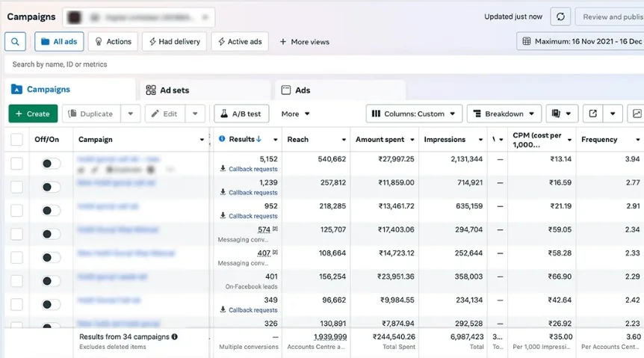The image size is (644, 358).
Task: Check the box for the 1,239 results row
Action: [16, 187]
